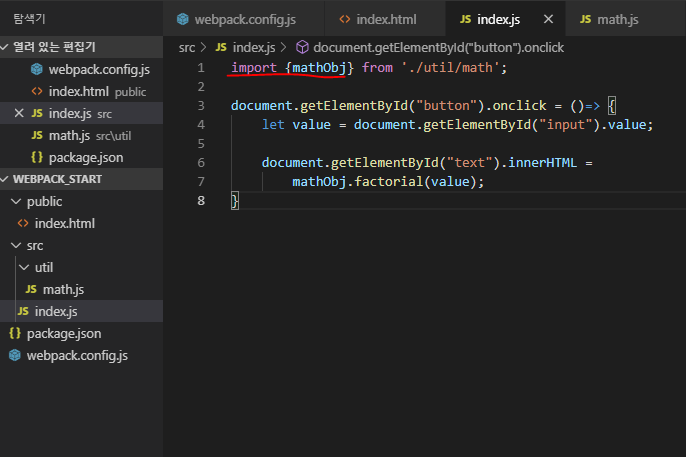Screen dimensions: 686x457
Task: Switch to the math.js tab
Action: (617, 19)
